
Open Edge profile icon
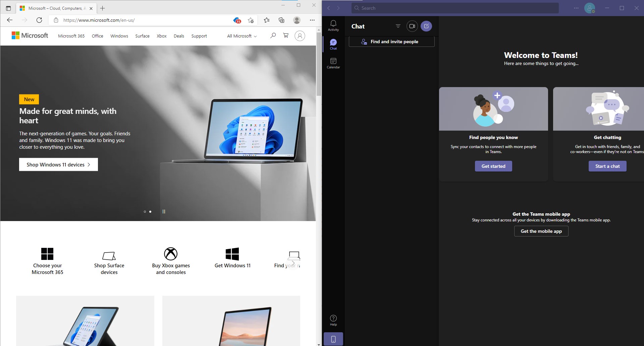coord(297,20)
